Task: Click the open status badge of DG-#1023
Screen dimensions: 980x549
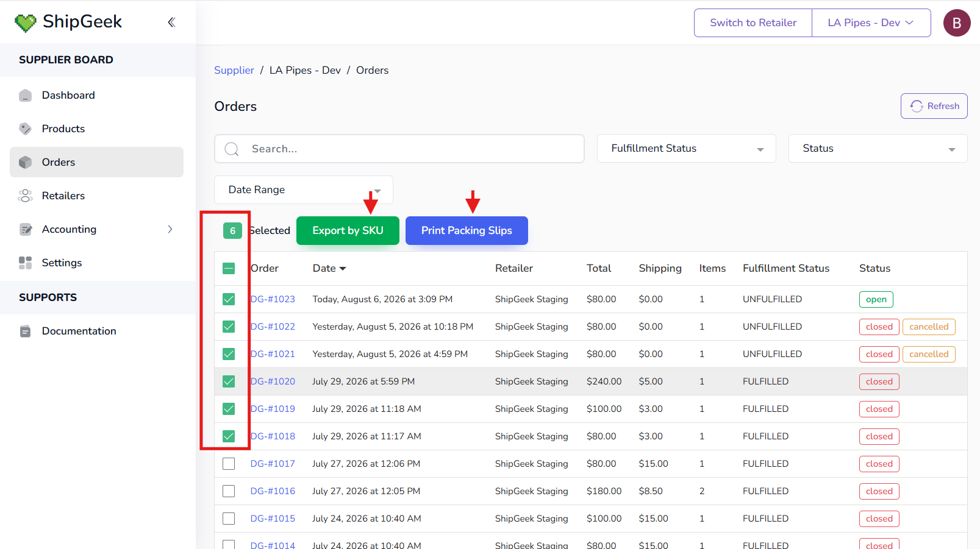Action: 876,299
